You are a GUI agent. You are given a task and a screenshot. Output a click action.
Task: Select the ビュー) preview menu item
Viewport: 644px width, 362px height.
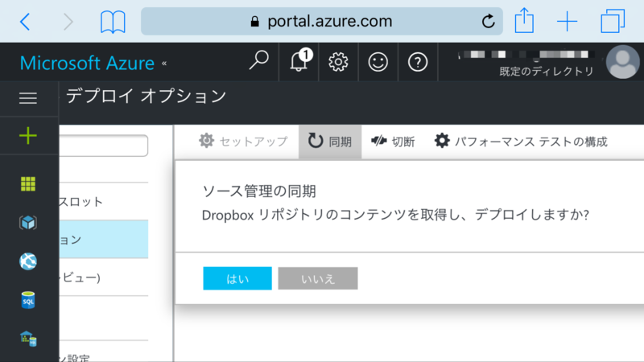pos(104,278)
